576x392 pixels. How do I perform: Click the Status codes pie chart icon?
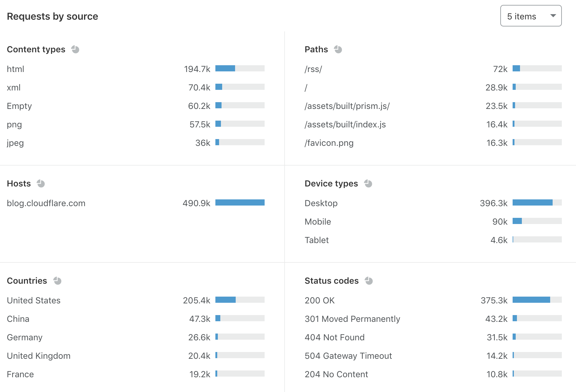[x=369, y=281]
